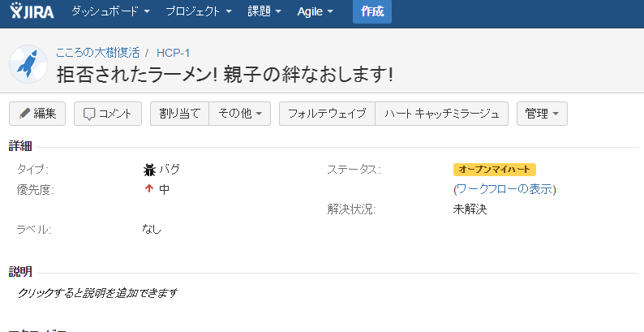The width and height of the screenshot is (644, 332).
Task: Click the 詳細 section heading
Action: [20, 146]
